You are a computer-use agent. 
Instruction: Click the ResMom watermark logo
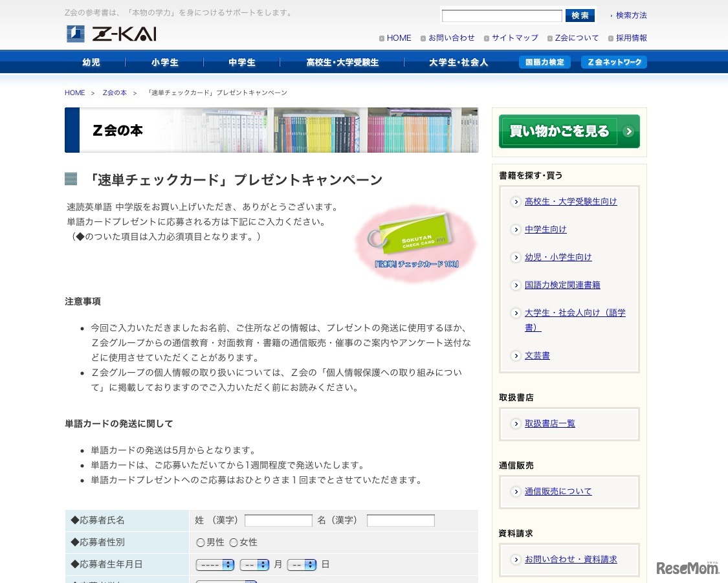pyautogui.click(x=688, y=568)
